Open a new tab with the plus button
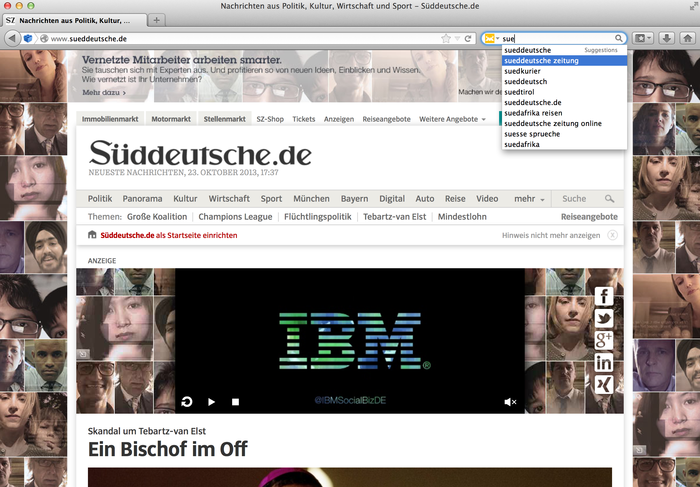 click(x=157, y=20)
